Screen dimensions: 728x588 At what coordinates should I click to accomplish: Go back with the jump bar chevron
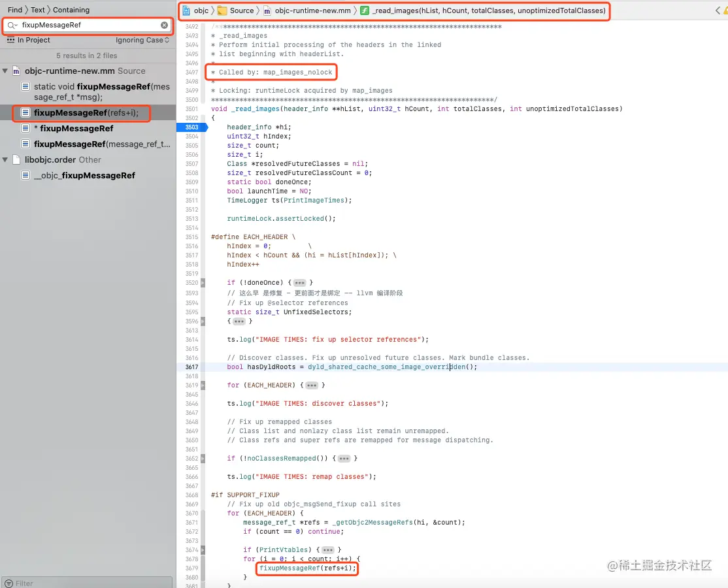pos(718,10)
